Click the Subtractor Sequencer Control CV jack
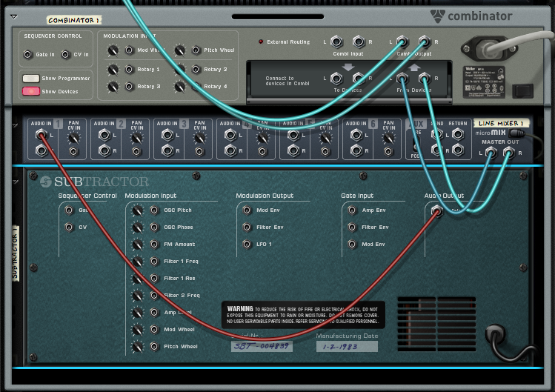The image size is (555, 392). coord(69,227)
